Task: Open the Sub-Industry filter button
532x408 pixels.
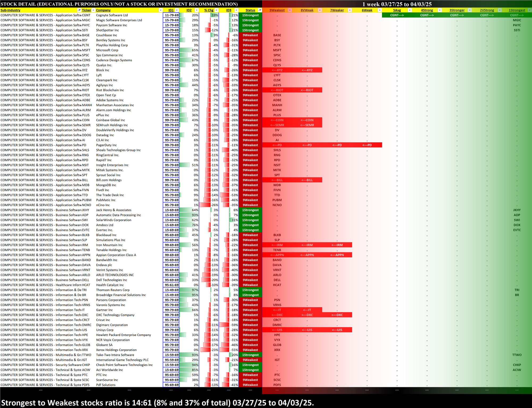Action: (79, 10)
